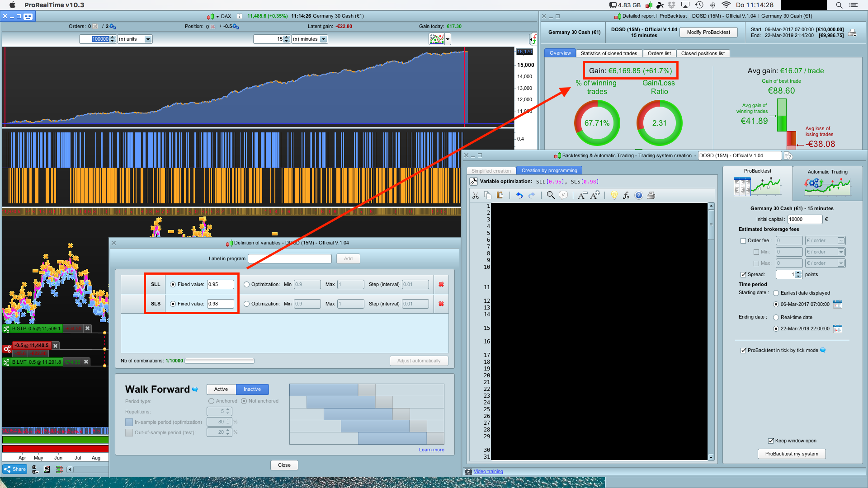Open the Order fee unit dropdown

click(x=841, y=240)
